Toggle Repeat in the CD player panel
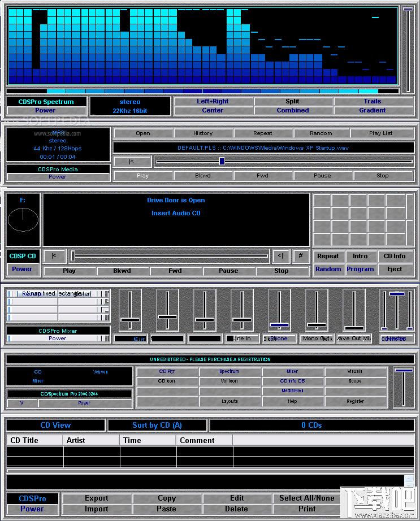Viewport: 420px width, 521px height. coord(328,256)
